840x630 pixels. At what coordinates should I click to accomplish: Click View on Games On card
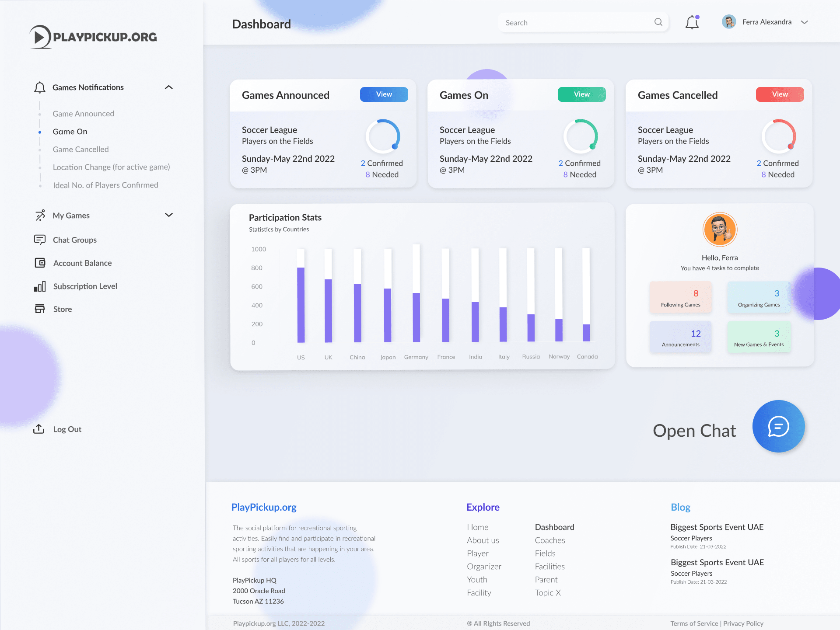coord(582,94)
